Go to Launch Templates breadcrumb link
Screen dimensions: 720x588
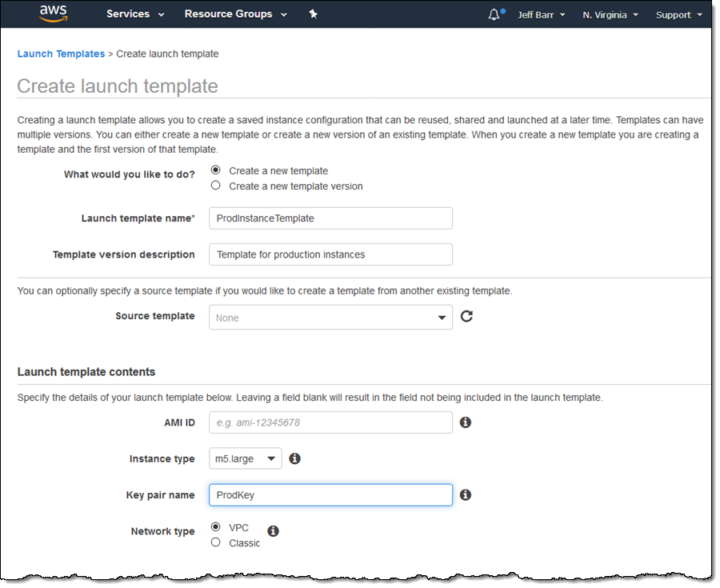pos(61,54)
